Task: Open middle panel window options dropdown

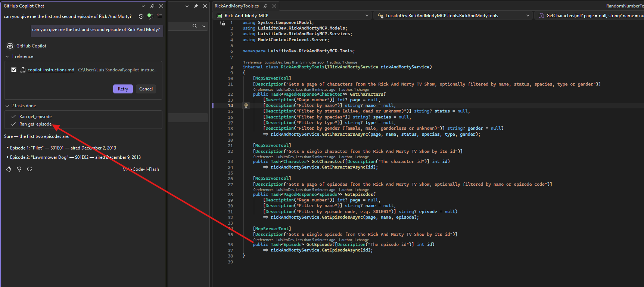Action: click(x=187, y=6)
